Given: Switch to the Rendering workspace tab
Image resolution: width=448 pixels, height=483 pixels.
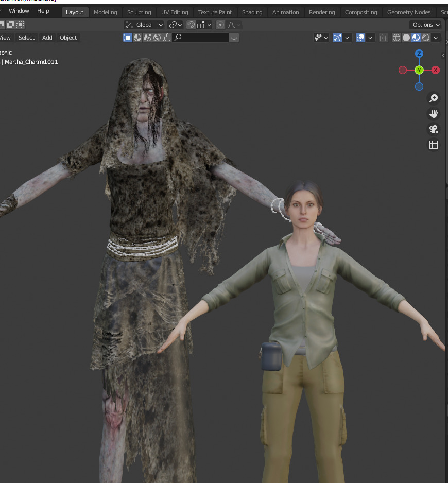Looking at the screenshot, I should pos(322,12).
